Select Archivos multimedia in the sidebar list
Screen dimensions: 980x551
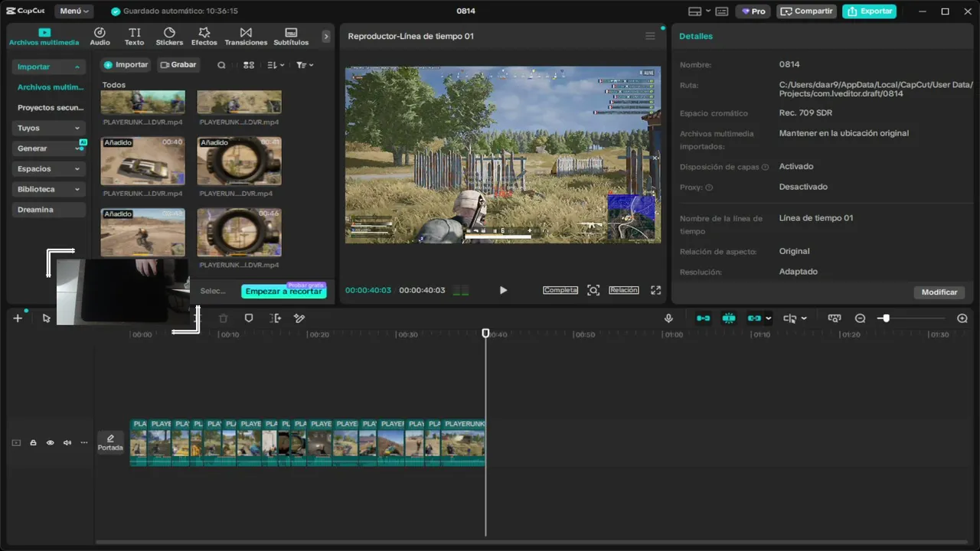[51, 87]
